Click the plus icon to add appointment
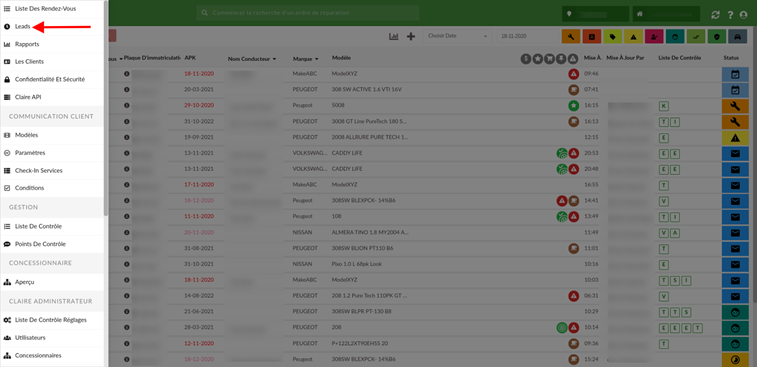The image size is (757, 367). 411,36
